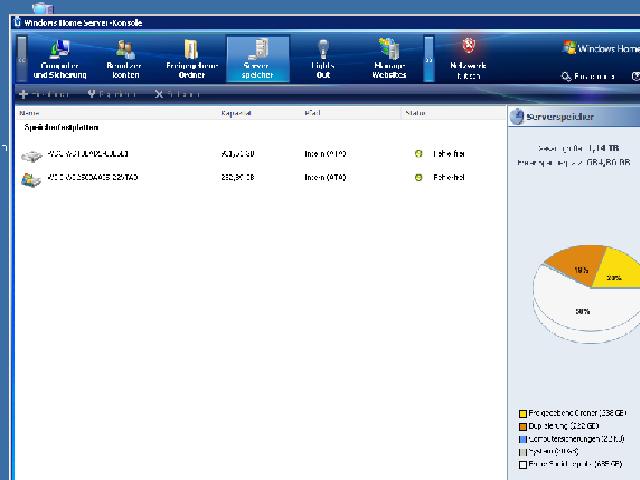Click the second disk's capacity value
Viewport: 640px width, 480px height.
click(x=238, y=177)
